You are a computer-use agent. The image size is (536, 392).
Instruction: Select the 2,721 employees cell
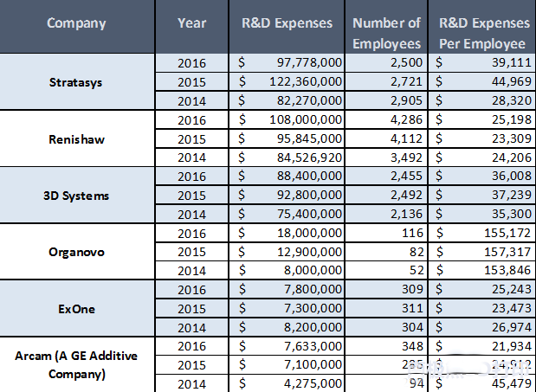point(386,82)
